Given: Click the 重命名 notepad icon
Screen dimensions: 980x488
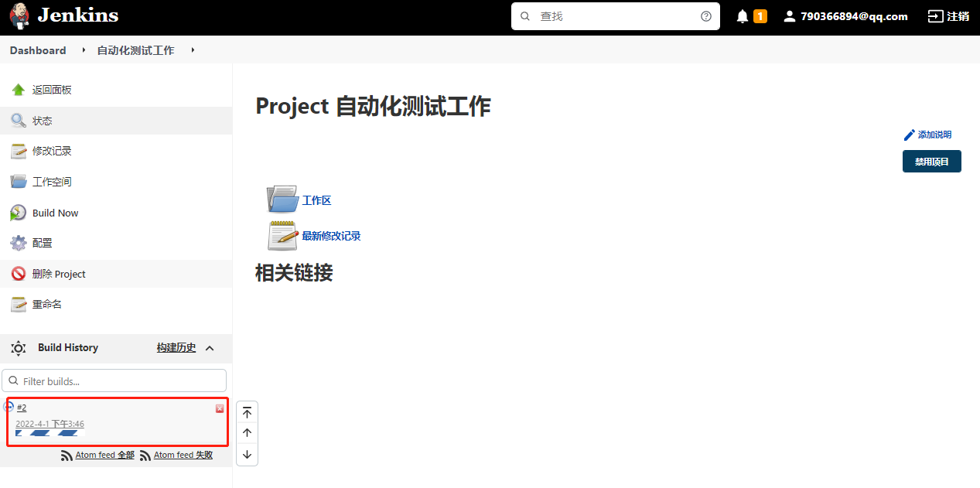Looking at the screenshot, I should (19, 304).
